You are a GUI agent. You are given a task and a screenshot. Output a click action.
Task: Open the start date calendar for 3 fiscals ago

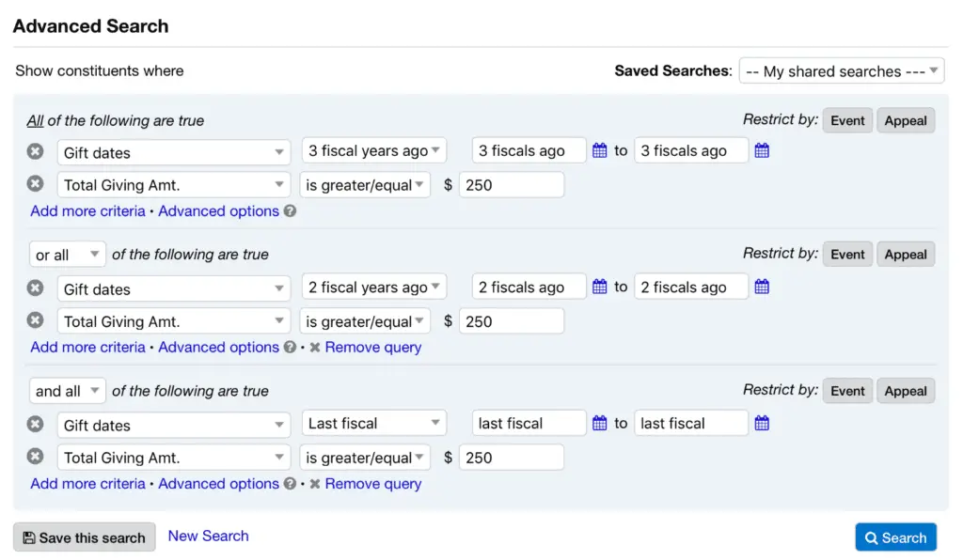coord(599,150)
